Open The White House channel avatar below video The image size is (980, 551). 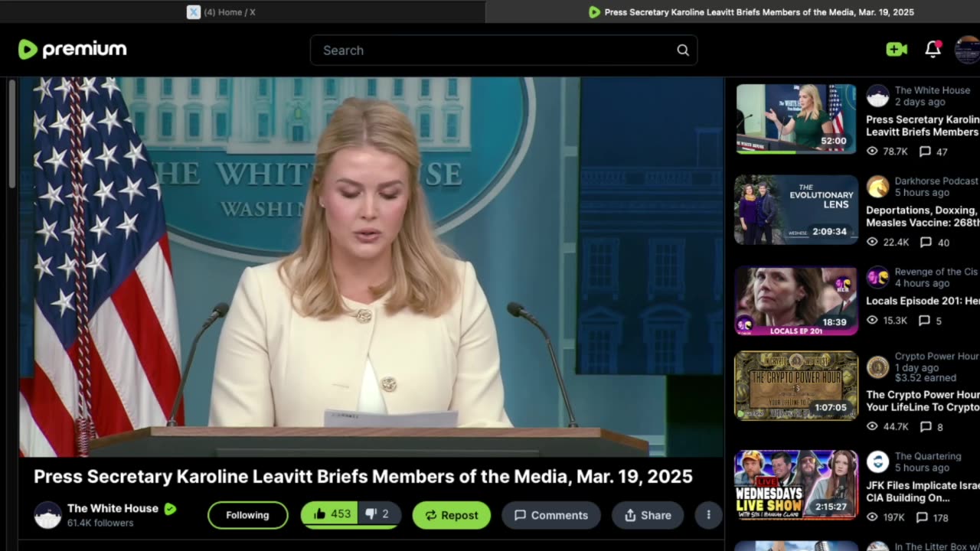[x=48, y=515]
